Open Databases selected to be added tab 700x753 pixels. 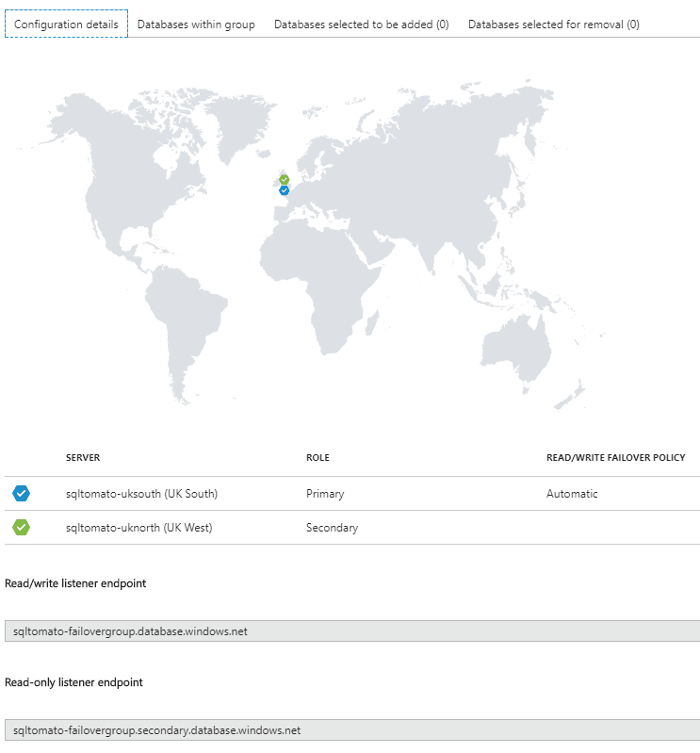[x=362, y=24]
